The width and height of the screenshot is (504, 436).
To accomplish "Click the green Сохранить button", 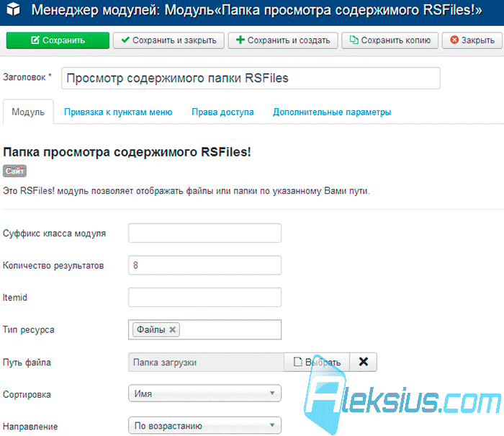I will [58, 40].
